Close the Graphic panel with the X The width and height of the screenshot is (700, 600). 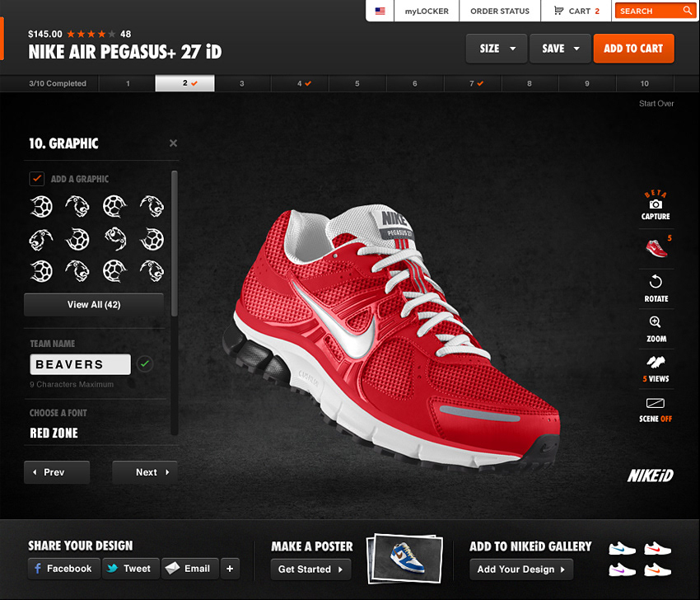[x=173, y=143]
